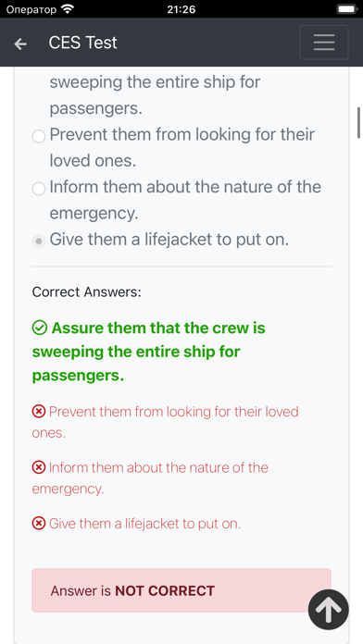Click the 'Answer is NOT CORRECT' banner

click(x=181, y=590)
